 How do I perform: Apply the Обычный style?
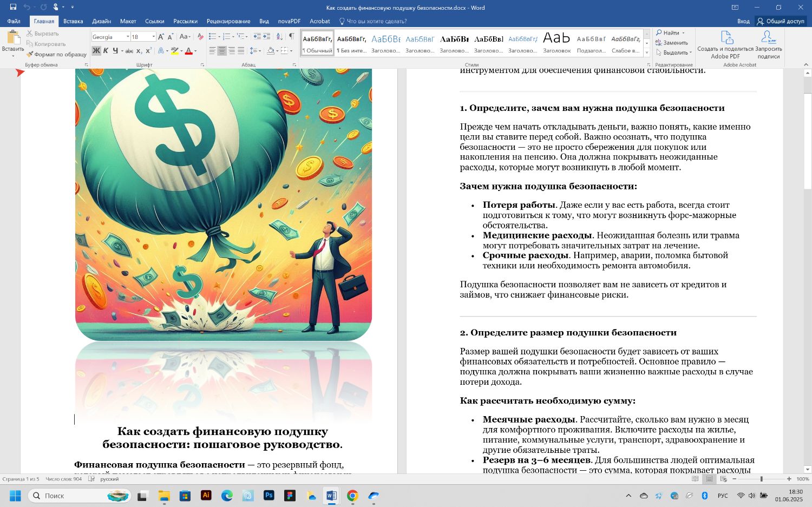coord(318,43)
